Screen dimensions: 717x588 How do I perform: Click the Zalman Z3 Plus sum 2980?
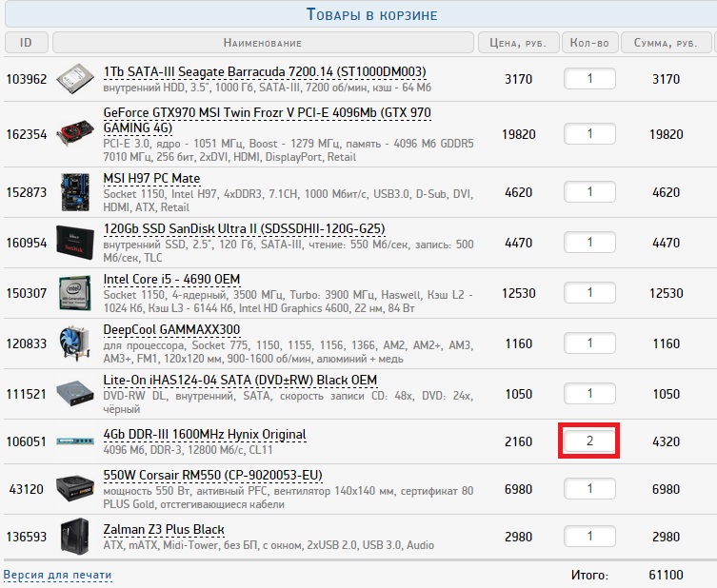pos(666,537)
